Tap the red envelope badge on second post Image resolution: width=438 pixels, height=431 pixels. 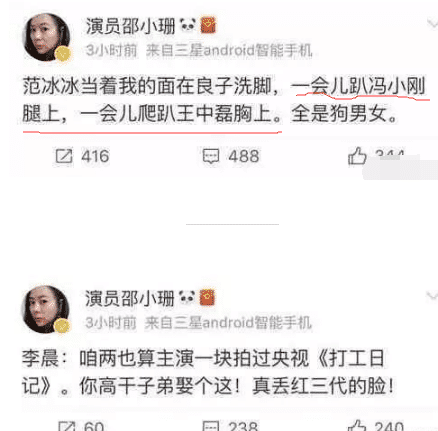point(207,298)
